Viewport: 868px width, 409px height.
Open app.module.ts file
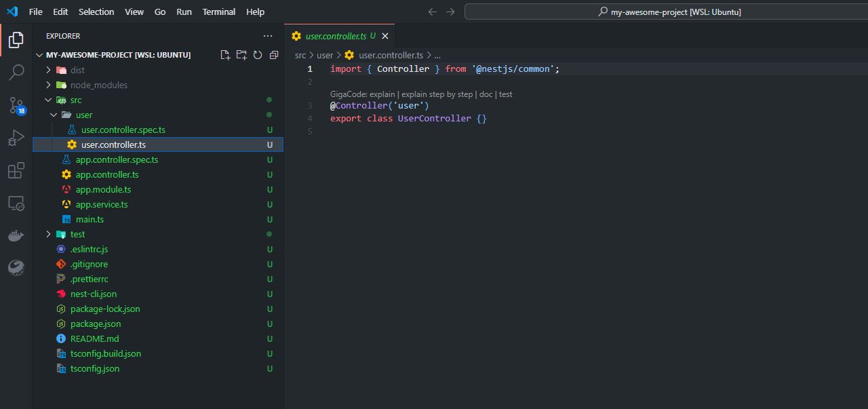coord(158,189)
